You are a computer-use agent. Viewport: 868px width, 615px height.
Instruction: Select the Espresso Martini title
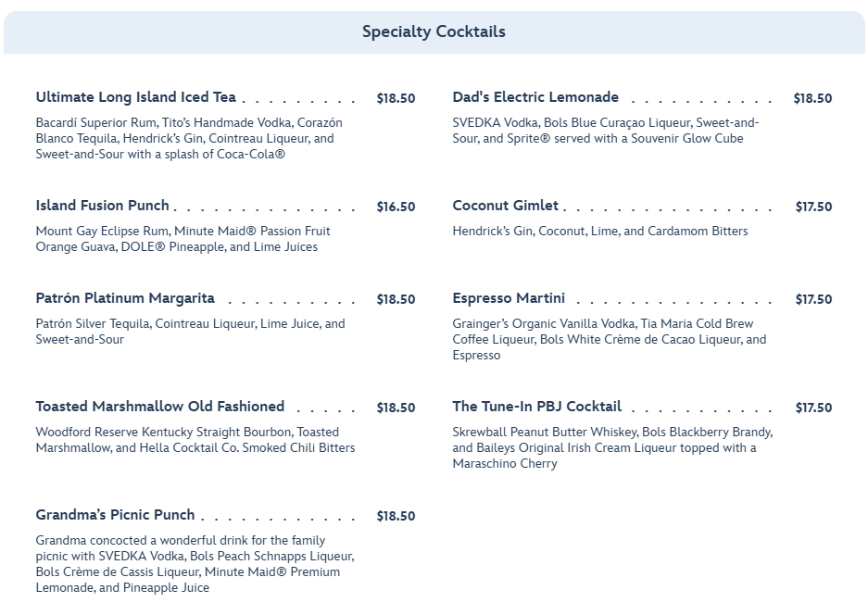click(509, 298)
